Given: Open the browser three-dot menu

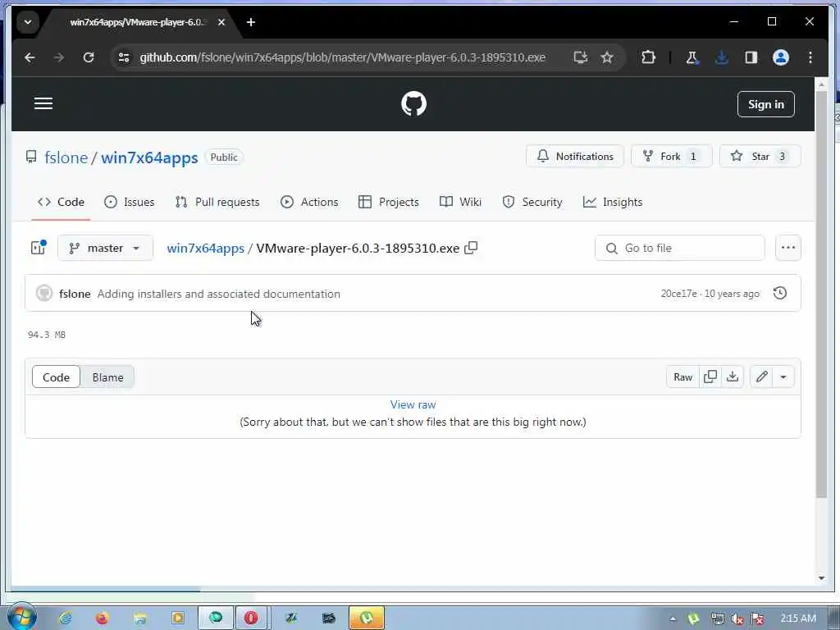Looking at the screenshot, I should 810,57.
